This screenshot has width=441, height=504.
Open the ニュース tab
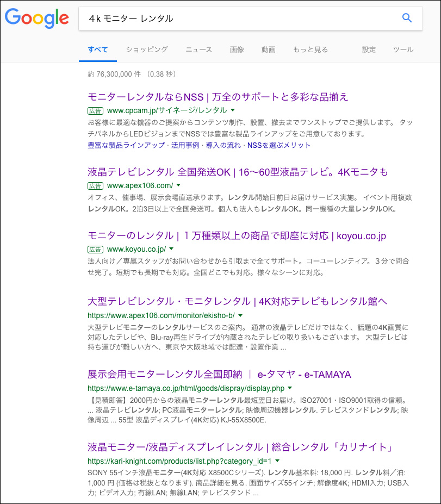(x=199, y=49)
